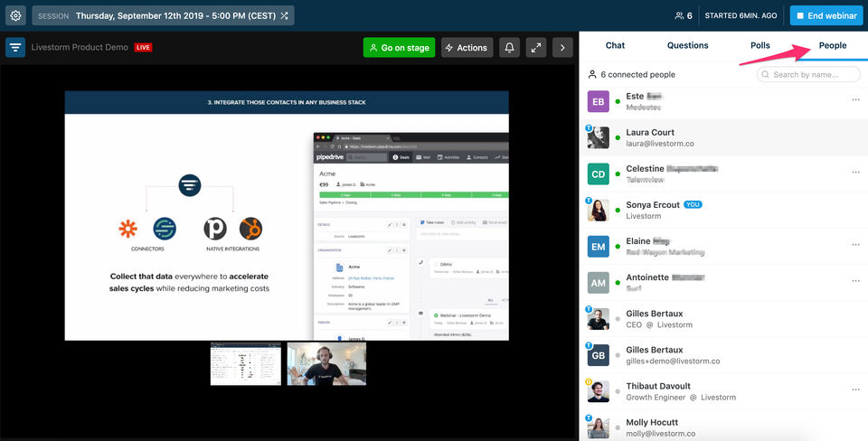
Task: Open the more options for Celestine
Action: point(856,172)
